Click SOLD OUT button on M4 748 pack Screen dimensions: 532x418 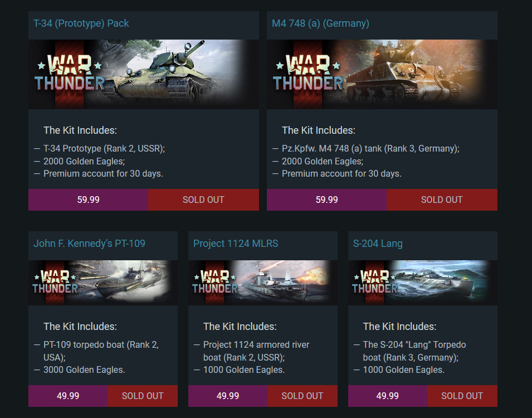click(x=442, y=200)
